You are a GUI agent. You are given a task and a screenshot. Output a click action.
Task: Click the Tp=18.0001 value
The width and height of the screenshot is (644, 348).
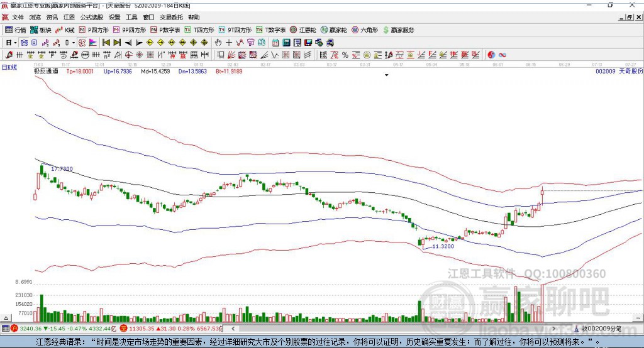[x=80, y=72]
